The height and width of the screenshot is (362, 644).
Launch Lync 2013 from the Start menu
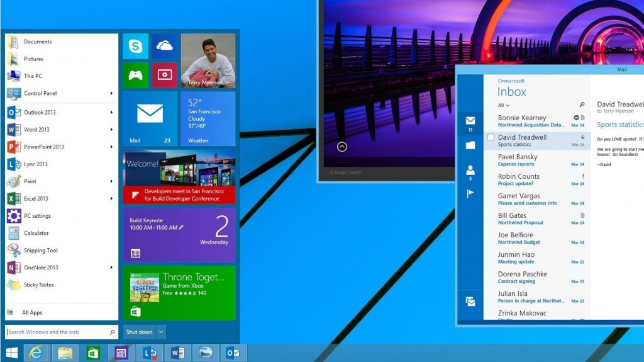point(62,164)
